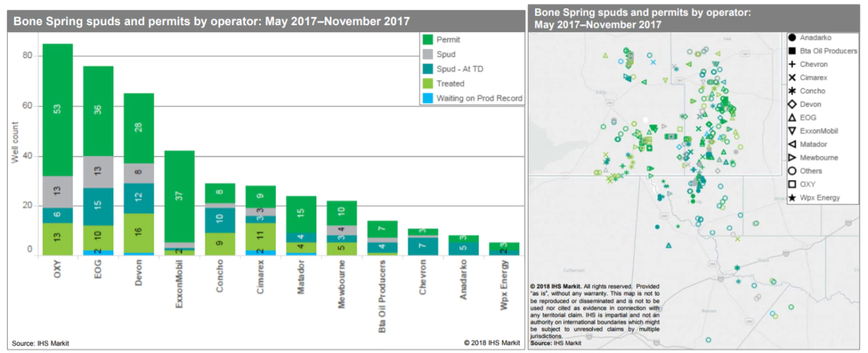
Task: Click OXY's permit bar segment labeled 53
Action: (57, 109)
